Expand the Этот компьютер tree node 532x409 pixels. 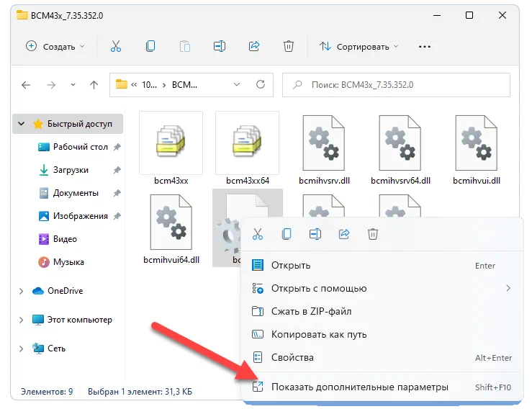coord(21,320)
